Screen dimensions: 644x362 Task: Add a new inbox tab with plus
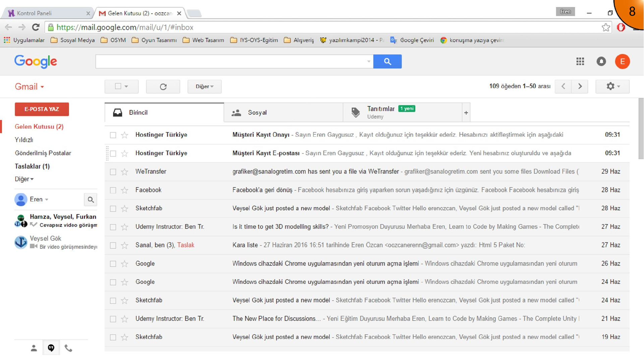pyautogui.click(x=466, y=113)
